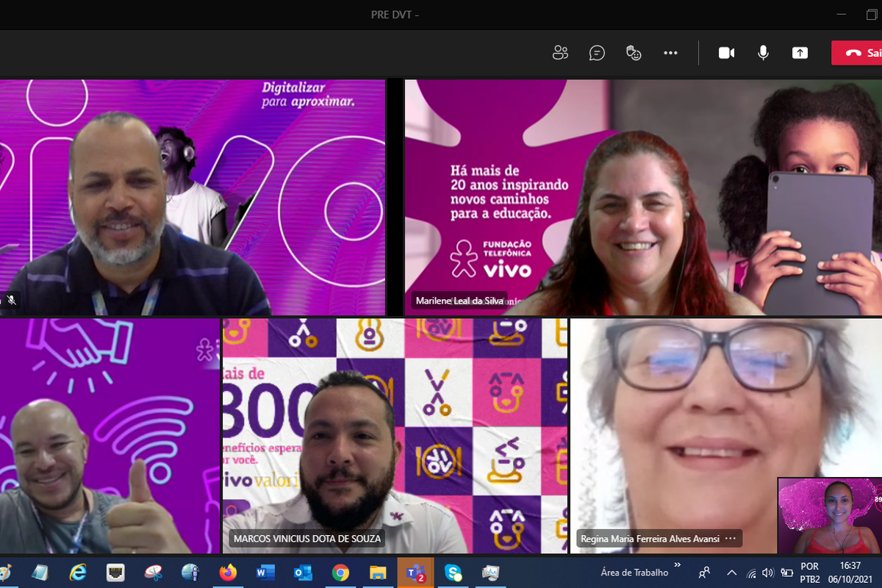Open options next to Regina Maria Ferreira Alves Avansi
Viewport: 882px width, 588px height.
pyautogui.click(x=730, y=539)
